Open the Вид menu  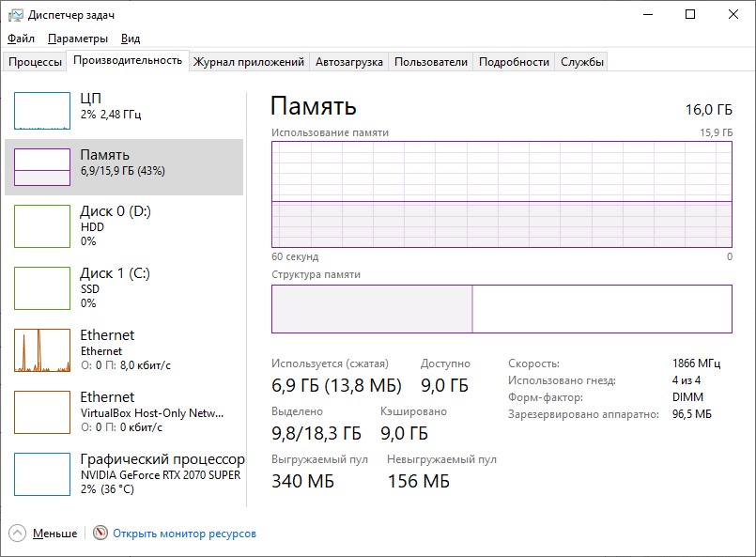click(x=131, y=39)
